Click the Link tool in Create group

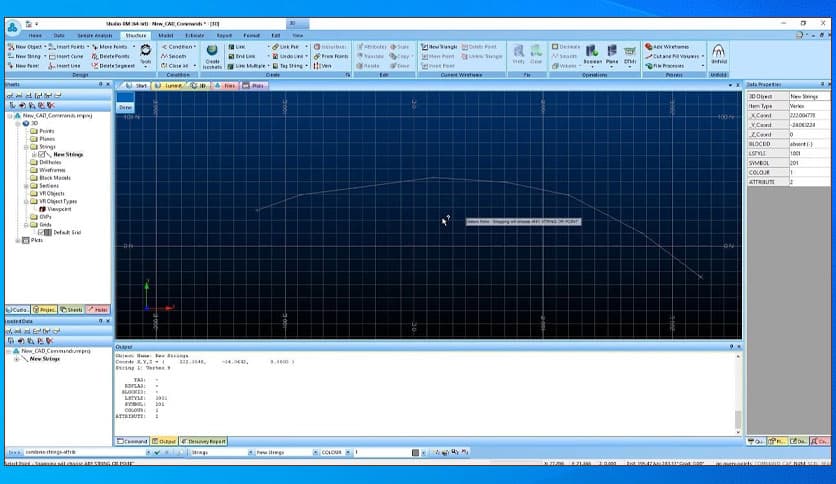pyautogui.click(x=237, y=47)
